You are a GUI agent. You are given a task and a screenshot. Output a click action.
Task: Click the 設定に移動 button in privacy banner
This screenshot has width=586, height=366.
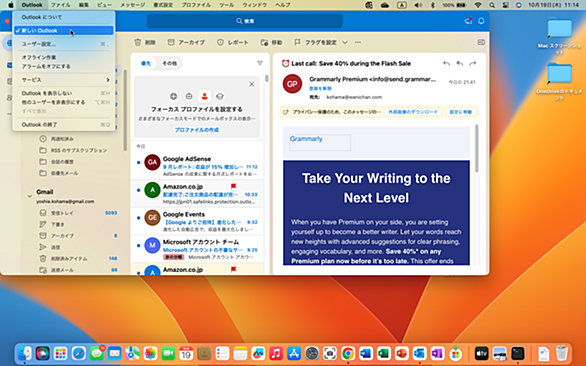coord(460,112)
